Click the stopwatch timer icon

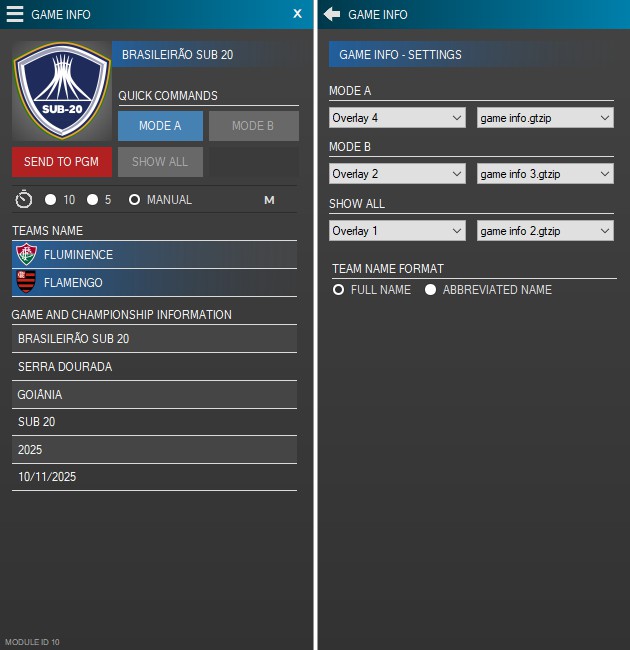pos(24,200)
